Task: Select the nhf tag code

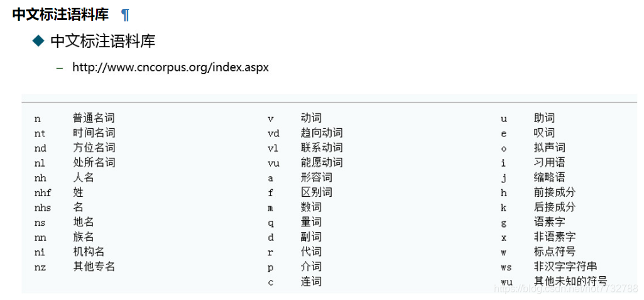Action: pos(43,192)
